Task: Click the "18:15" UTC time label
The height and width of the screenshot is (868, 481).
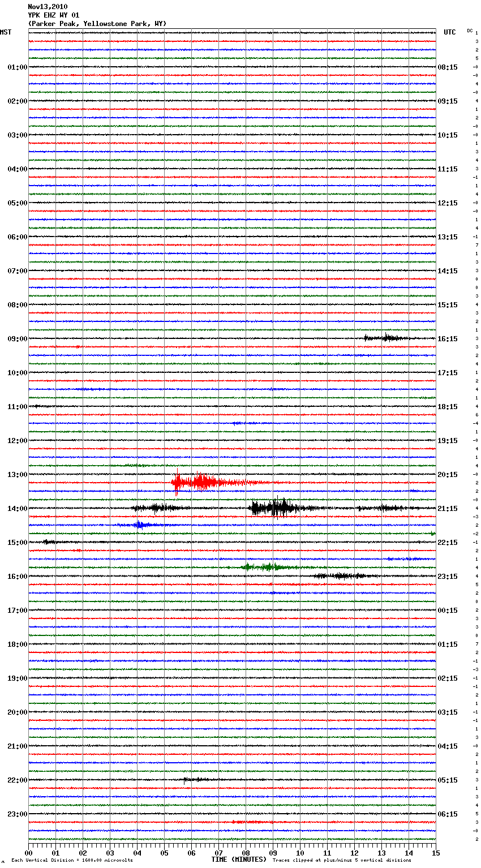Action: [448, 407]
